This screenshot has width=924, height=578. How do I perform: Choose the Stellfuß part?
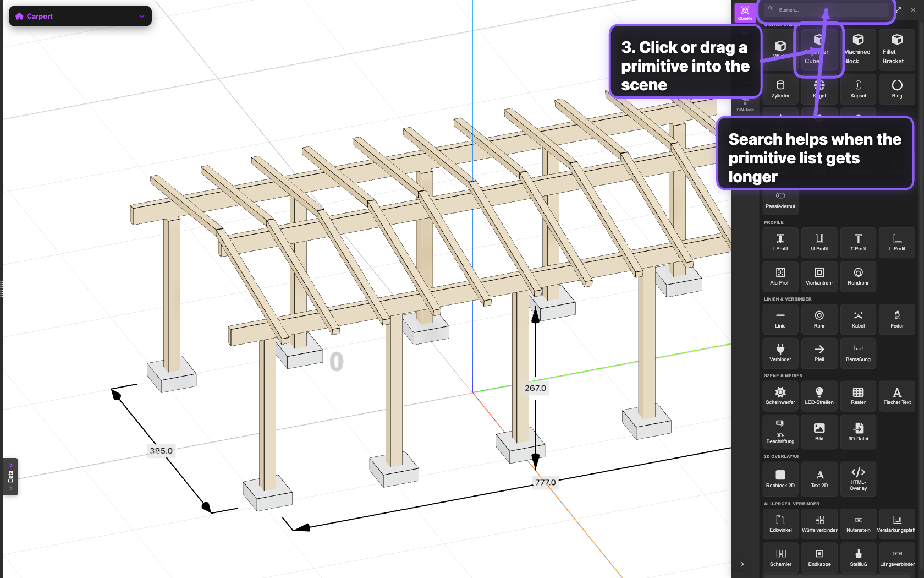[x=858, y=557]
